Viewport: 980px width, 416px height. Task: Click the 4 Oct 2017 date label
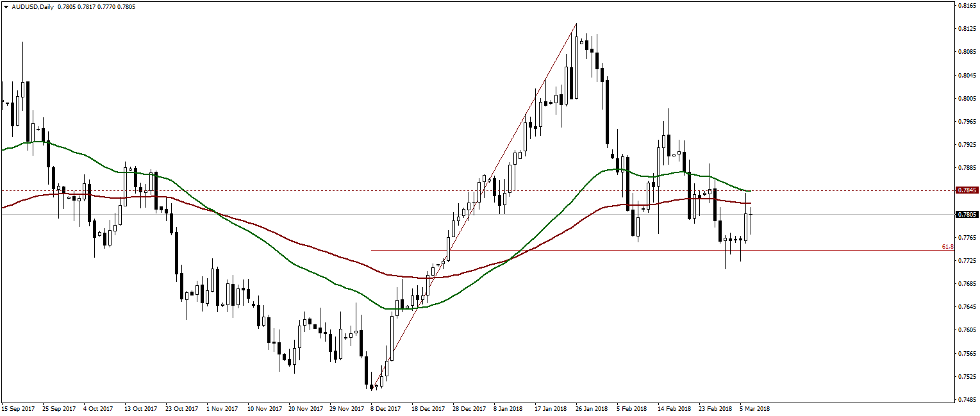click(x=98, y=408)
